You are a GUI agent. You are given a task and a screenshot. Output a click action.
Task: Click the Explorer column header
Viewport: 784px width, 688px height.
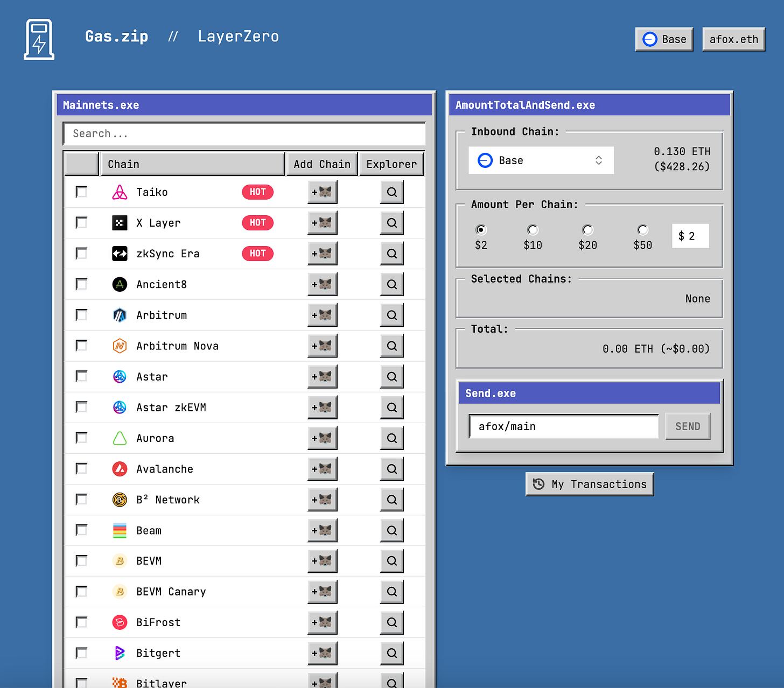391,164
